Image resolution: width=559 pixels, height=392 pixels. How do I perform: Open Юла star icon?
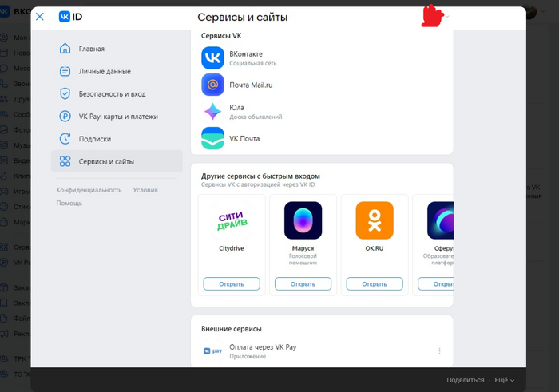point(212,112)
